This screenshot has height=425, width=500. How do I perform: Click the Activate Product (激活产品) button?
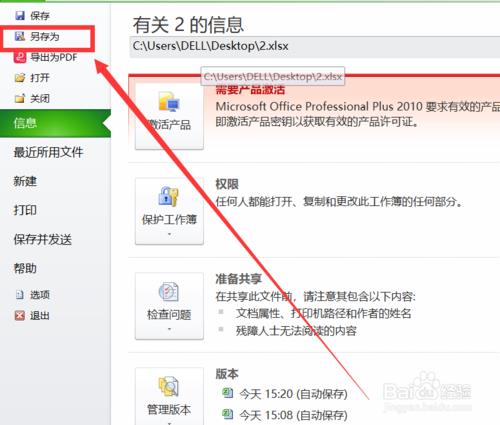point(169,116)
